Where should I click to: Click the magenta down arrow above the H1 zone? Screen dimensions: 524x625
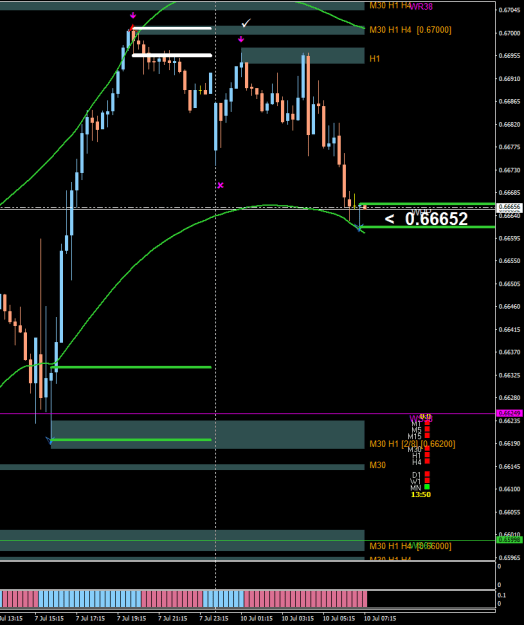coord(241,39)
